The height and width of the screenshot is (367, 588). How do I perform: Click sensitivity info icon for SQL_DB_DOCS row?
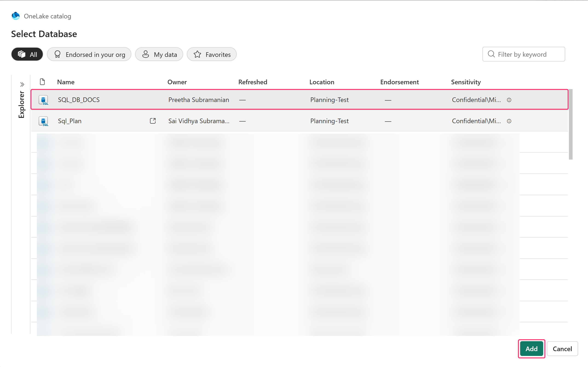(509, 100)
